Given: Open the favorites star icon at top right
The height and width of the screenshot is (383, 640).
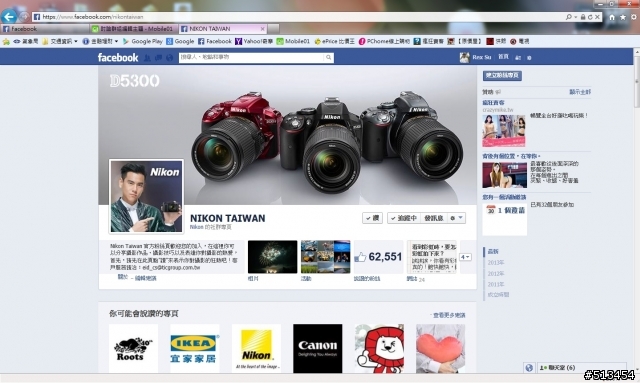Looking at the screenshot, I should coord(622,17).
